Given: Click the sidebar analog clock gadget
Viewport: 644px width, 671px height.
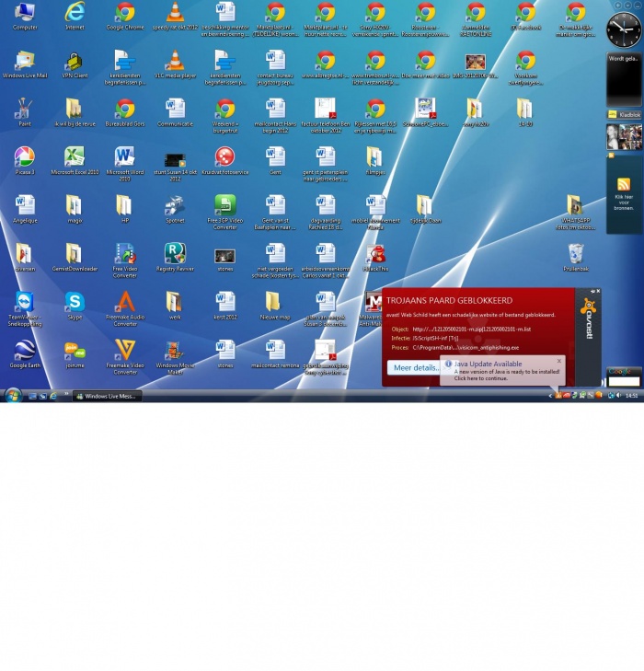Looking at the screenshot, I should coord(624,30).
